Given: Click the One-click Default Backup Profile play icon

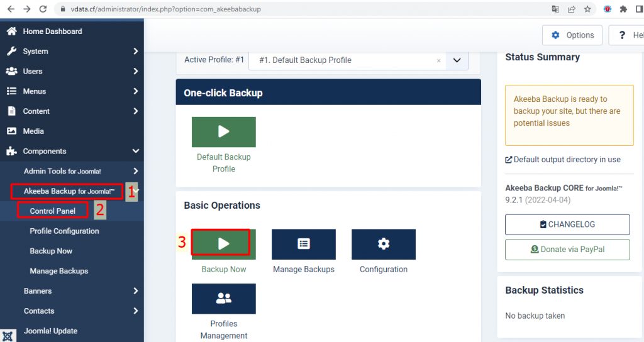Looking at the screenshot, I should [x=223, y=132].
